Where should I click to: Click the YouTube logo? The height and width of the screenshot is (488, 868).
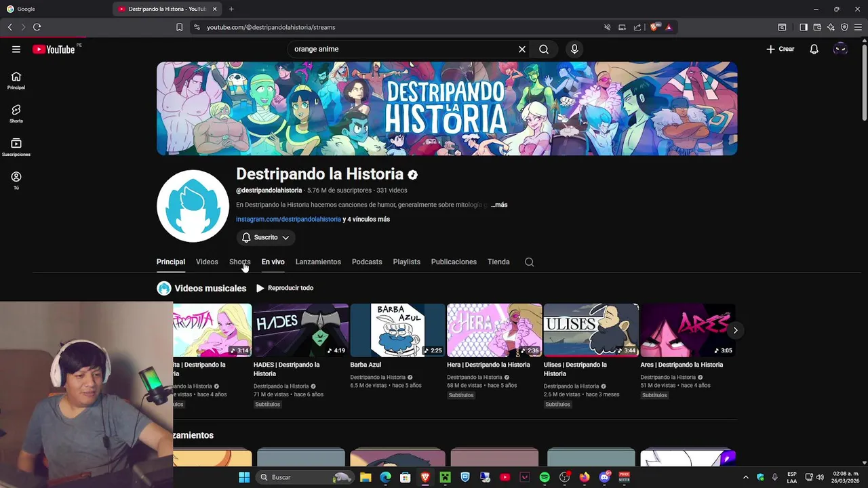[x=54, y=49]
